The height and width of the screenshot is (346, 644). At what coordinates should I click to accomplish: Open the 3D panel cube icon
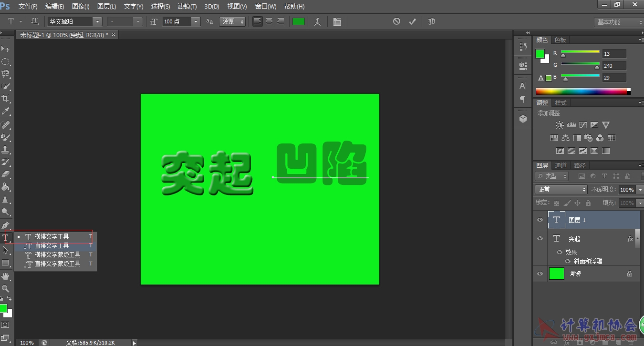[x=523, y=118]
